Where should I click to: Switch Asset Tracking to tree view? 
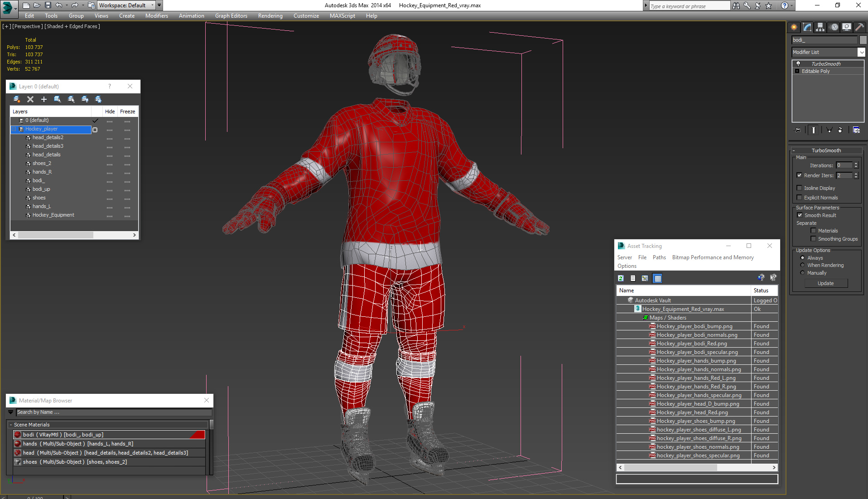tap(645, 278)
